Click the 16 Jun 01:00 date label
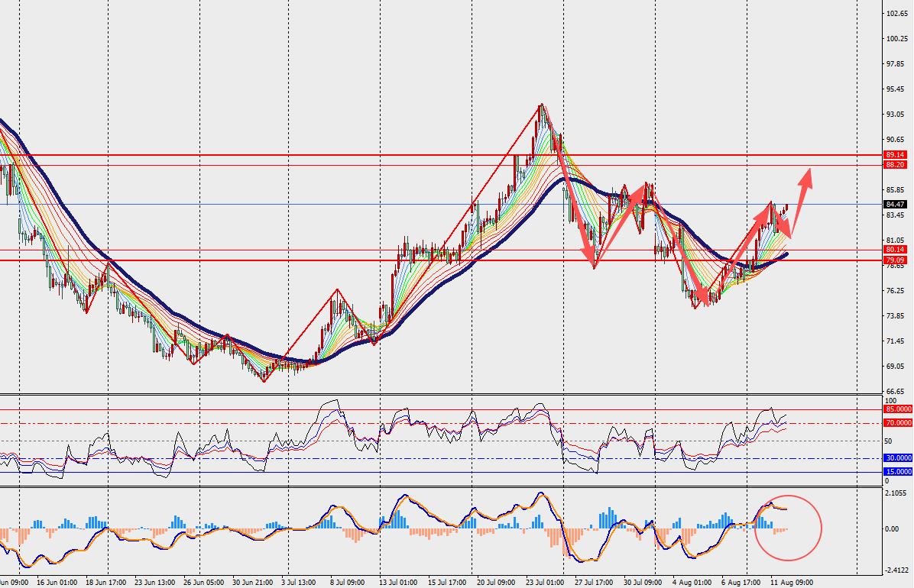 pos(57,582)
